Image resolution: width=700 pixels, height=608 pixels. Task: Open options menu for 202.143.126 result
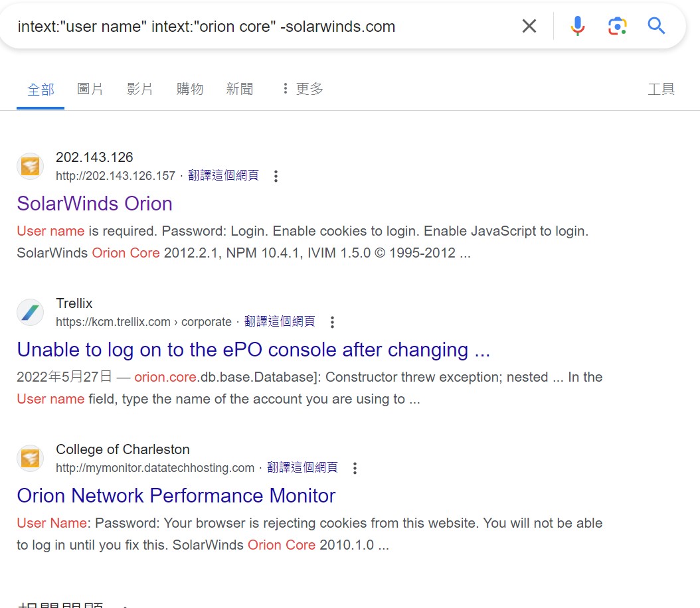coord(276,176)
